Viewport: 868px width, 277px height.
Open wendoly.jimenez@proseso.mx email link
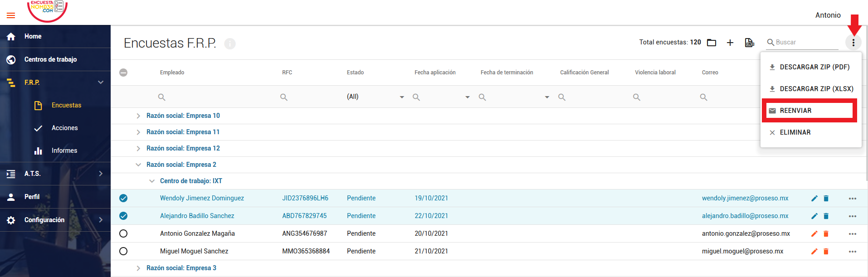point(745,198)
